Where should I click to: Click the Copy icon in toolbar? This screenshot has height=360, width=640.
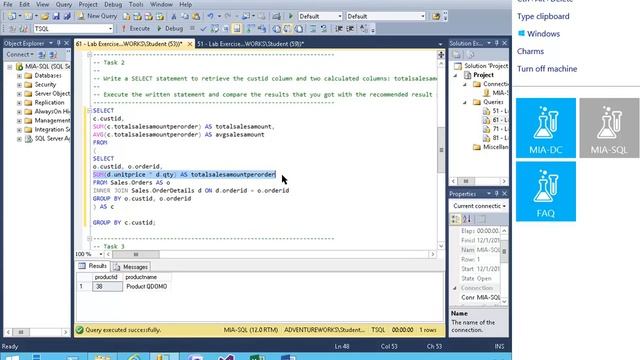[185, 16]
